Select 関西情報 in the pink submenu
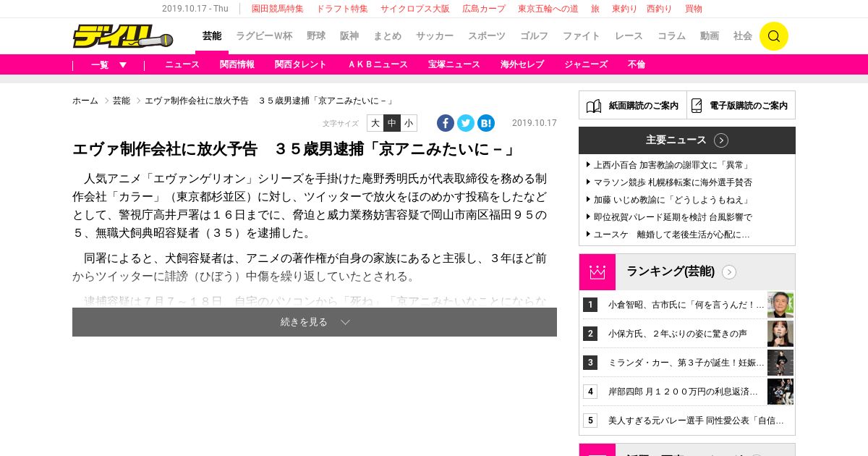The height and width of the screenshot is (456, 868). pos(237,64)
